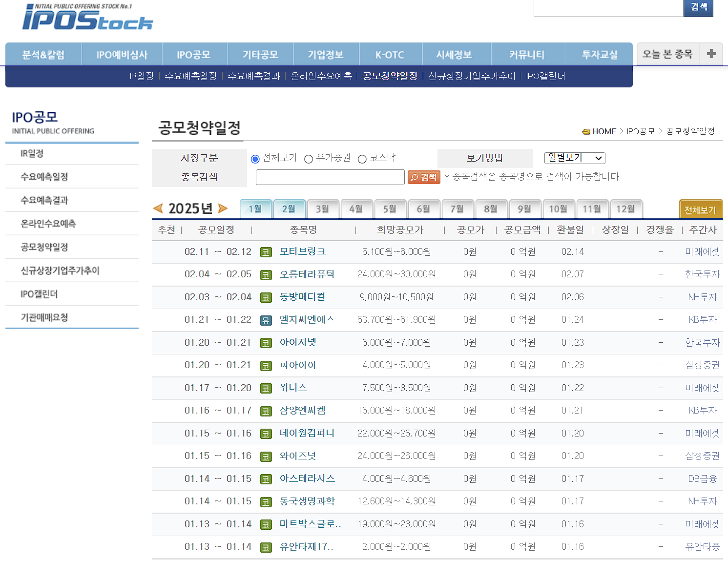Select the 유가증권 market radio button
This screenshot has width=728, height=561.
[309, 158]
